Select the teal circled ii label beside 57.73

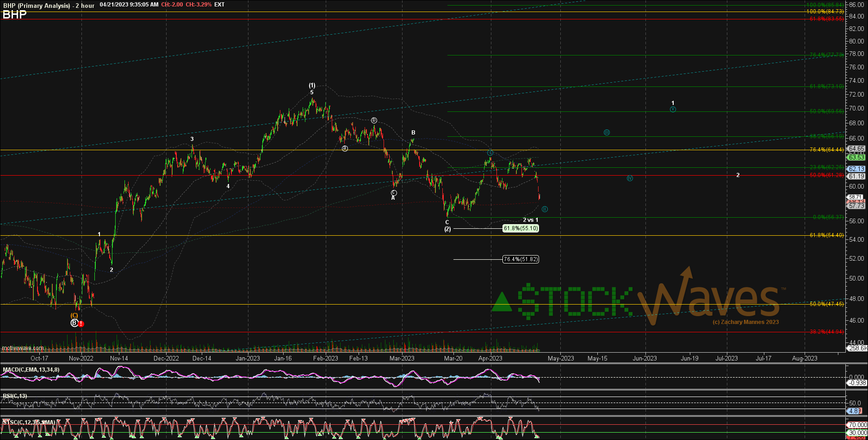click(x=545, y=209)
